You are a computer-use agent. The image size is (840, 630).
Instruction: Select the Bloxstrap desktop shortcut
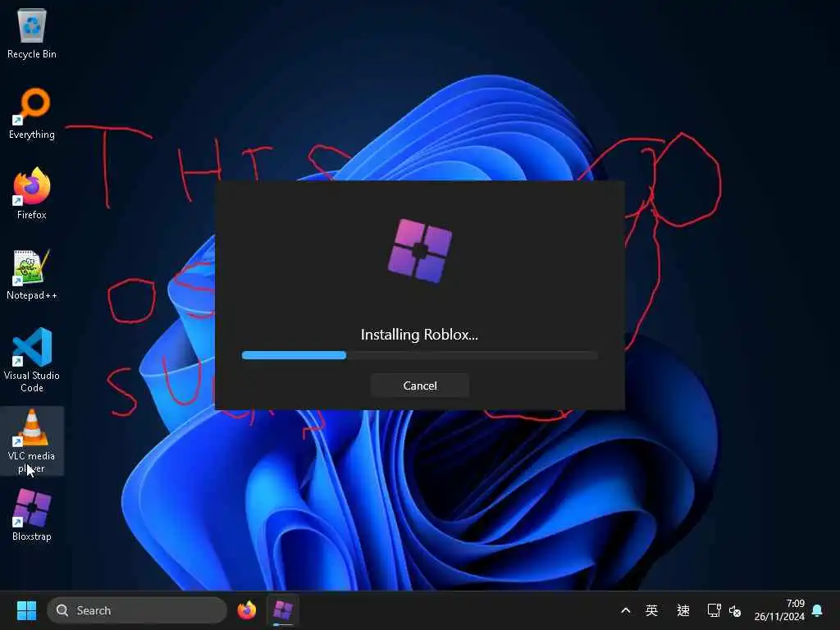tap(32, 516)
